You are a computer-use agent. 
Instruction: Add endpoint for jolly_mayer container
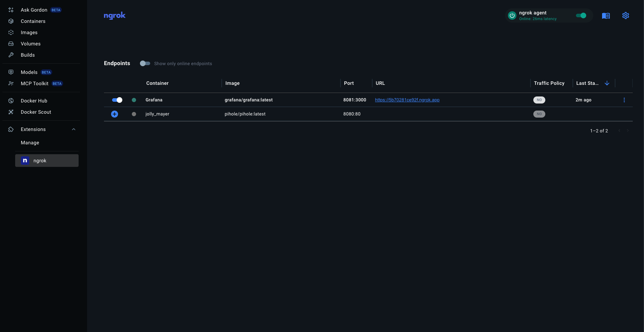tap(115, 114)
